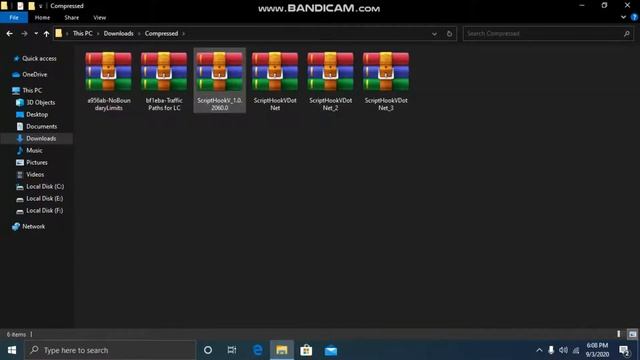Open Videos in the sidebar
Image resolution: width=640 pixels, height=360 pixels.
[x=35, y=174]
